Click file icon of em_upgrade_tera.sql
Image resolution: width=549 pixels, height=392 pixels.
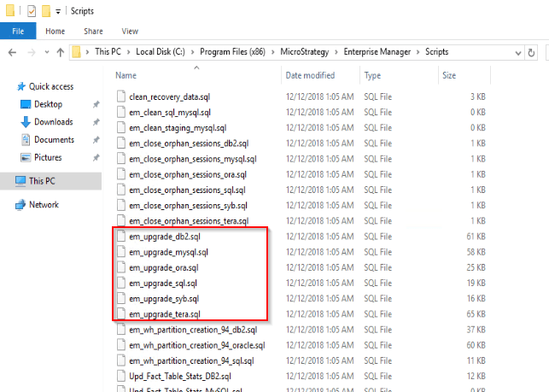(121, 313)
